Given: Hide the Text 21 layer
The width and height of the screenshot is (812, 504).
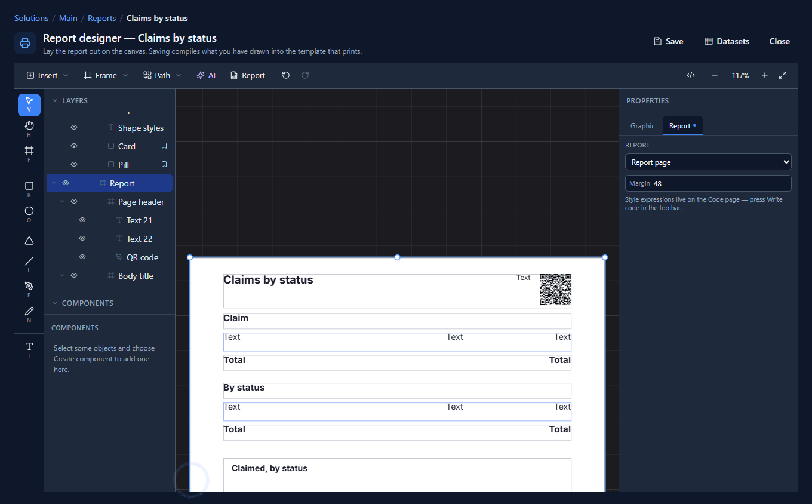Looking at the screenshot, I should 82,220.
